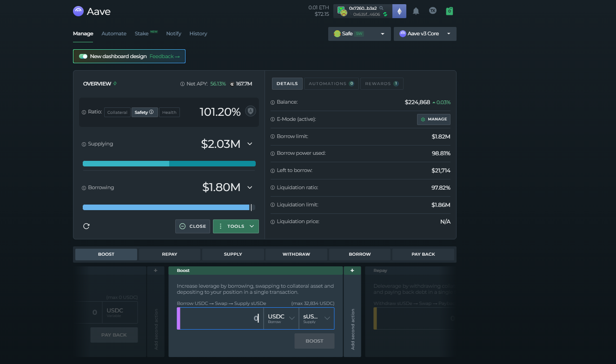Click the info icon beside Ratio
Screen dimensions: 616x364
tap(84, 112)
